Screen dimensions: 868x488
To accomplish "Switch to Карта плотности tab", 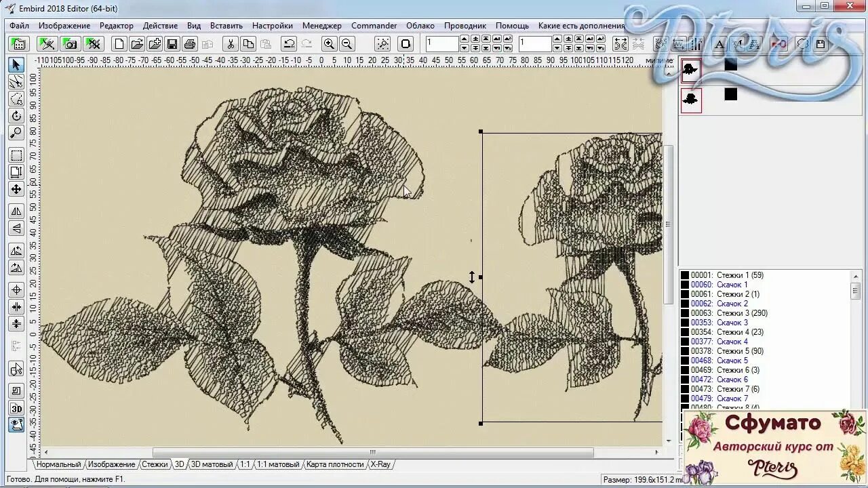I will (335, 464).
